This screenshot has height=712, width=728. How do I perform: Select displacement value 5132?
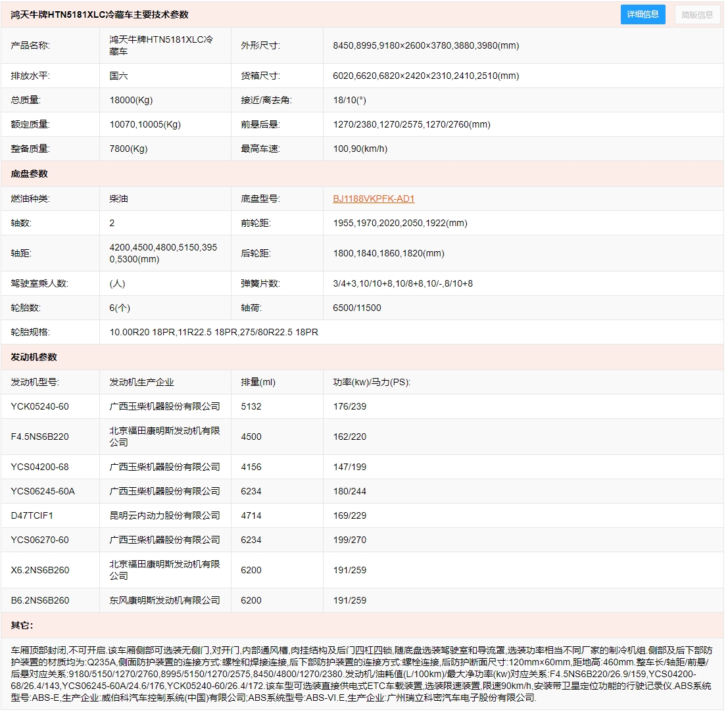(252, 407)
